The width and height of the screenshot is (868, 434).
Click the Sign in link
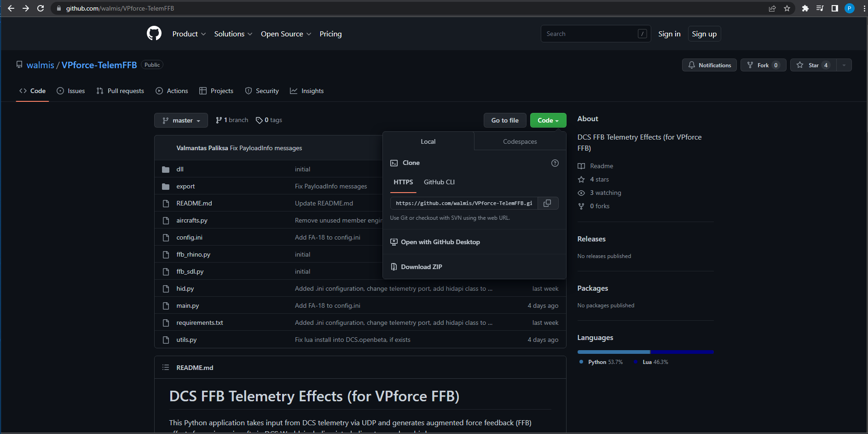pyautogui.click(x=670, y=34)
